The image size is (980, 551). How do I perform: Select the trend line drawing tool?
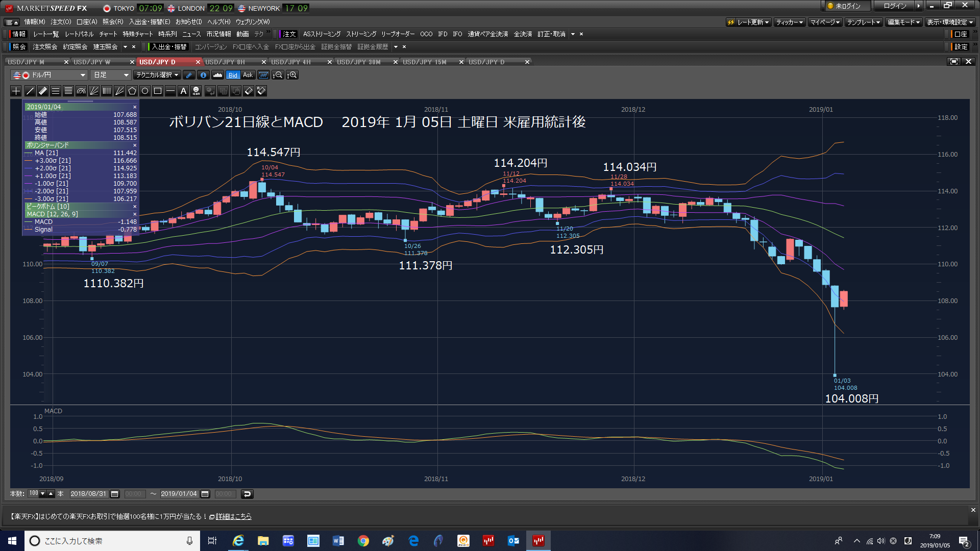click(30, 91)
